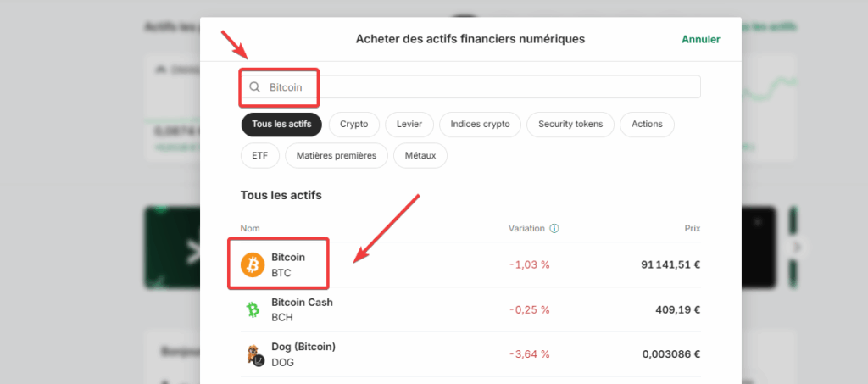Viewport: 868px width, 384px height.
Task: Select the Tous les actifs filter
Action: coord(281,124)
